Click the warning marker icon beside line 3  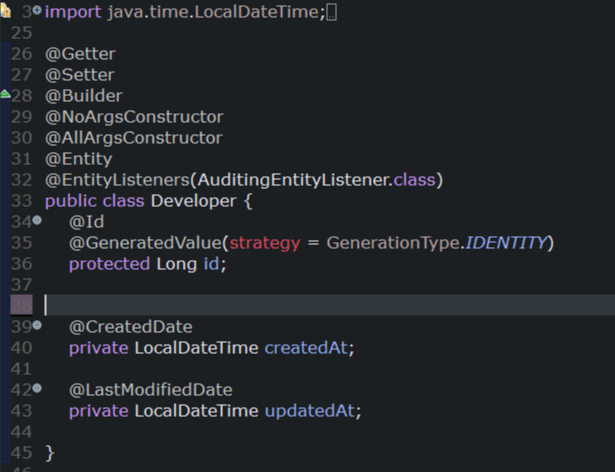5,11
